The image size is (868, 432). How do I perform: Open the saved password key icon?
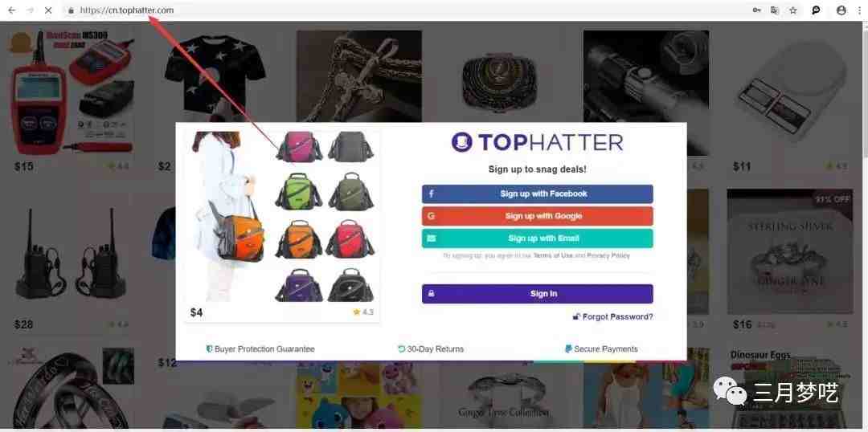756,10
